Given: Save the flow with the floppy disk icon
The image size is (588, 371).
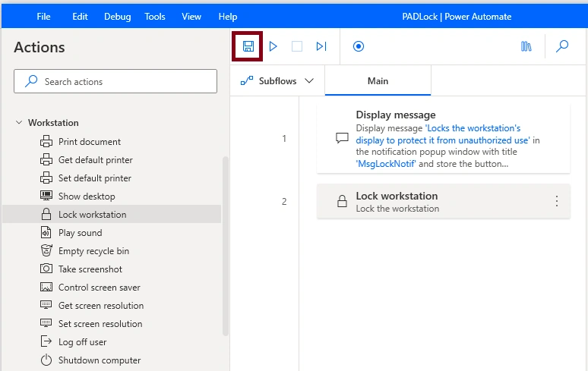Looking at the screenshot, I should (x=248, y=46).
